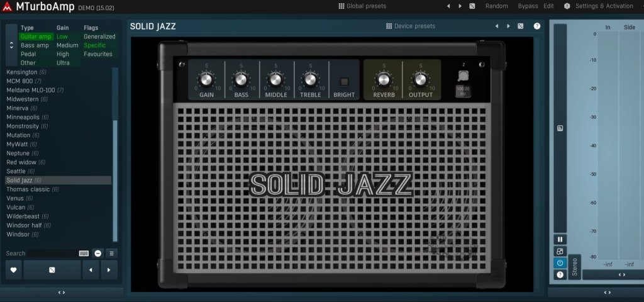Click the Bypass button

[528, 6]
